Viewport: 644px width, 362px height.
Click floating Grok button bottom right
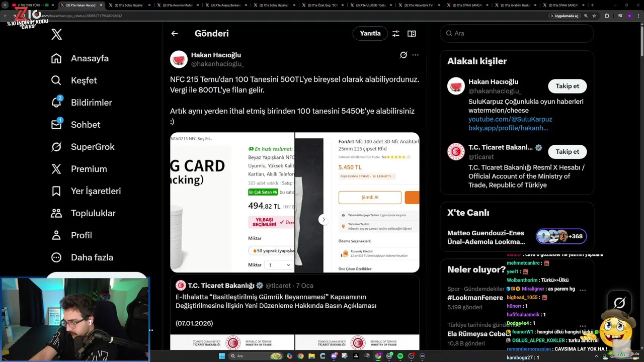pos(619,303)
